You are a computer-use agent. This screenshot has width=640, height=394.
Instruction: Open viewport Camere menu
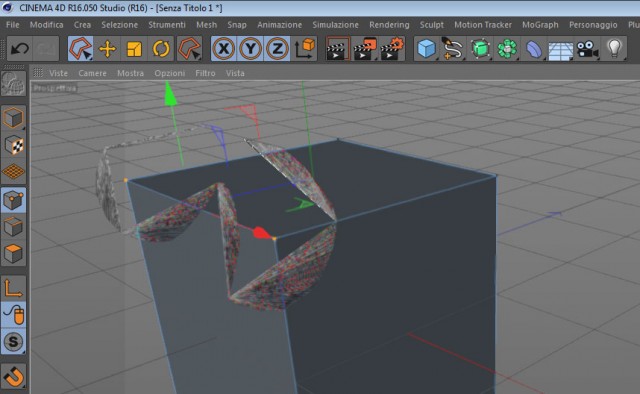click(93, 73)
